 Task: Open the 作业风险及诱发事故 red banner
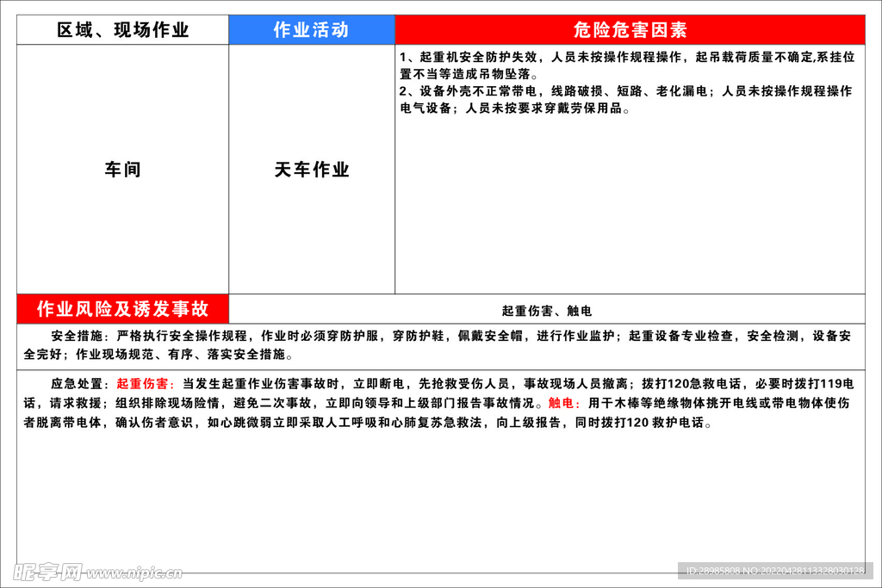[x=121, y=307]
